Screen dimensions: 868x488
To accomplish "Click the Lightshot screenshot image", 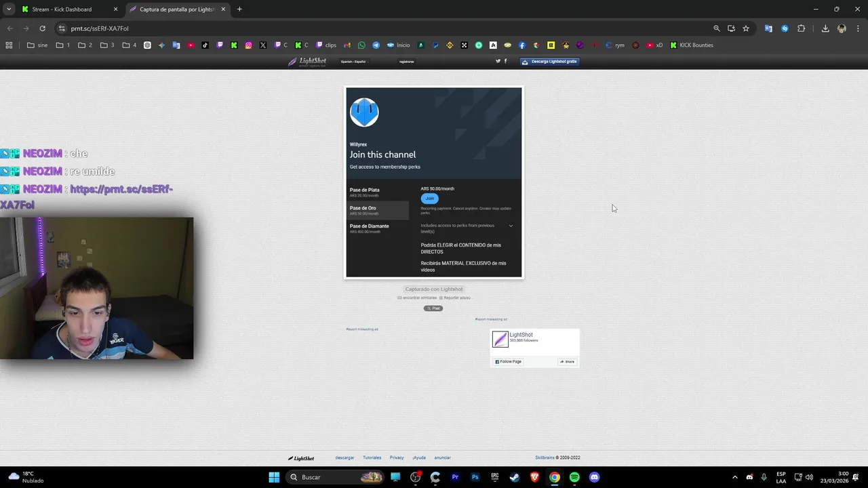I will pyautogui.click(x=434, y=182).
